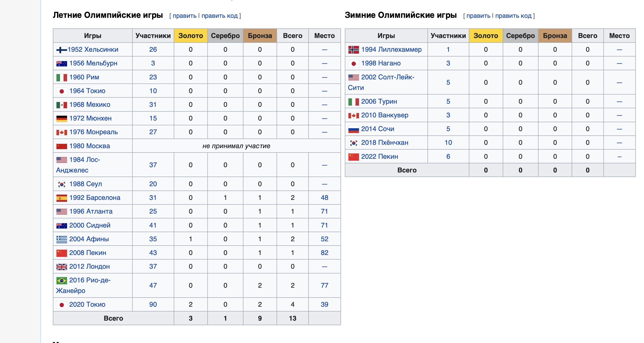
Task: Click the Japan flag beside 1964 Токио
Action: tap(62, 91)
